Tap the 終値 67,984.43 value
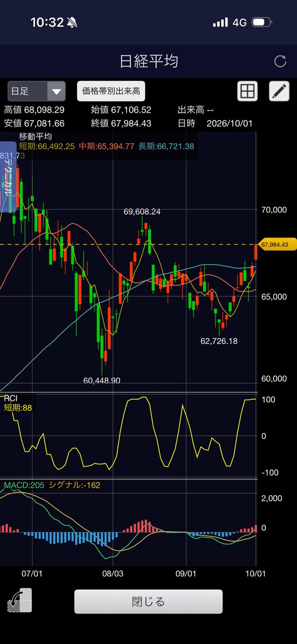 click(121, 123)
